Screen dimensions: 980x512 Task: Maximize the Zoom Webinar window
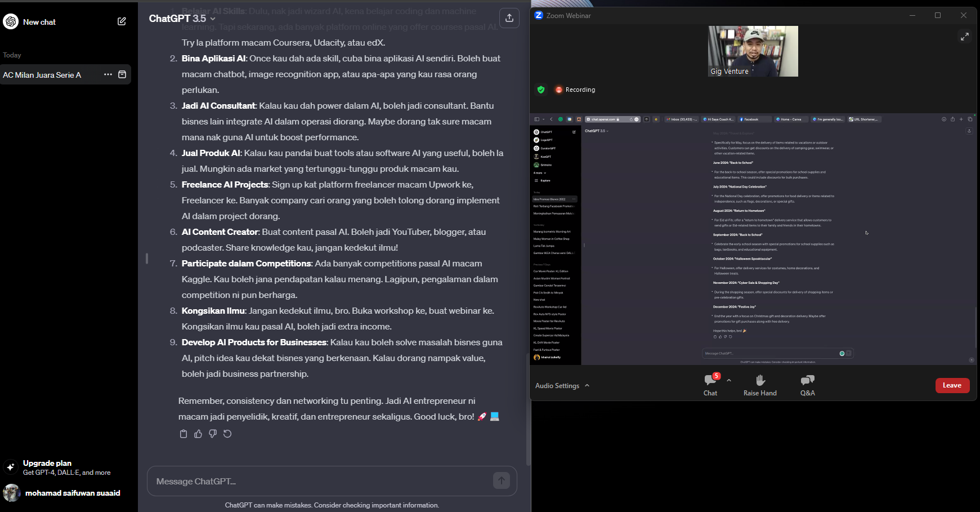tap(938, 15)
